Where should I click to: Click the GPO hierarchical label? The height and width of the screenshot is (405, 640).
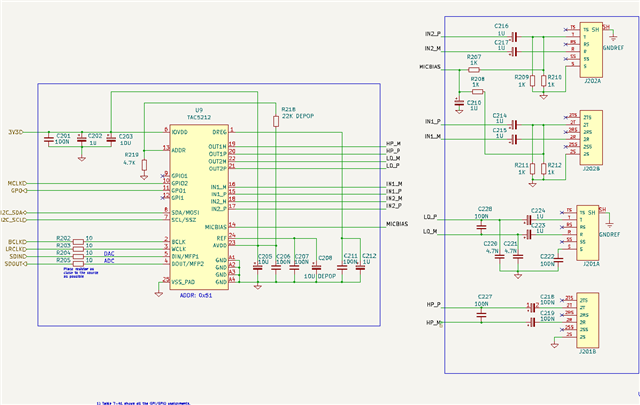pyautogui.click(x=19, y=191)
